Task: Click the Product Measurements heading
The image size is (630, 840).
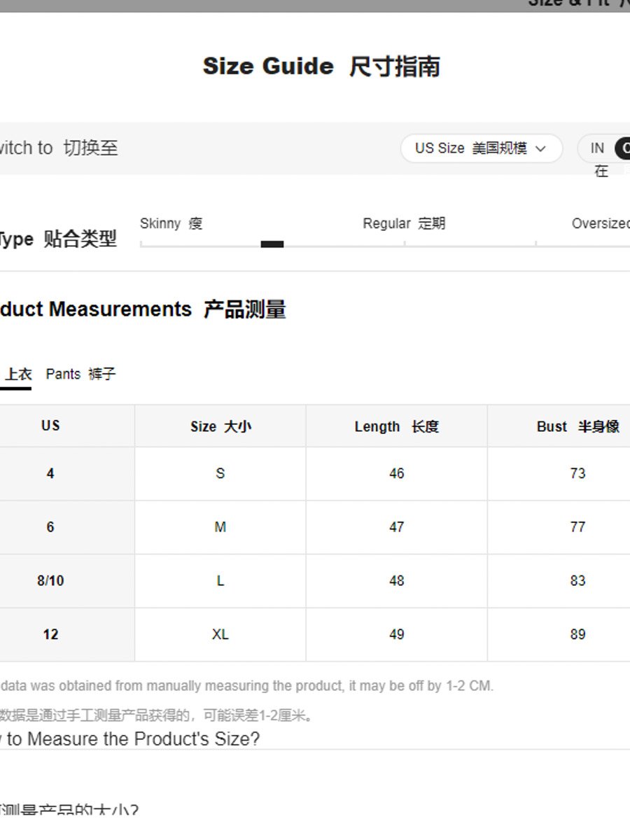Action: pyautogui.click(x=143, y=309)
